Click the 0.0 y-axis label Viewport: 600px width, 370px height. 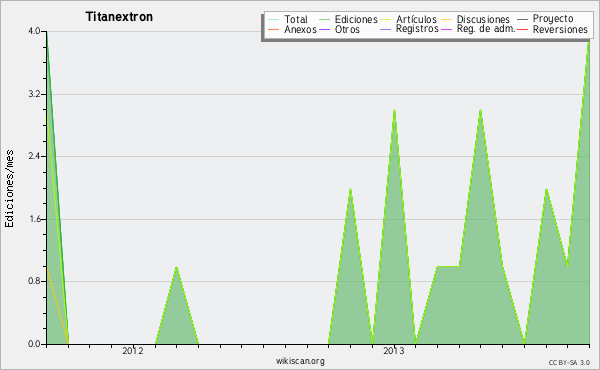pos(34,344)
